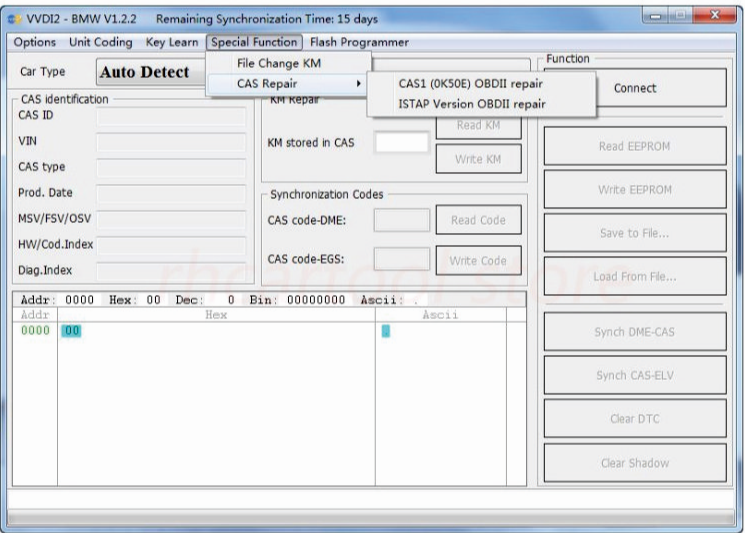Click the Write KM button
The height and width of the screenshot is (533, 745).
[x=478, y=159]
